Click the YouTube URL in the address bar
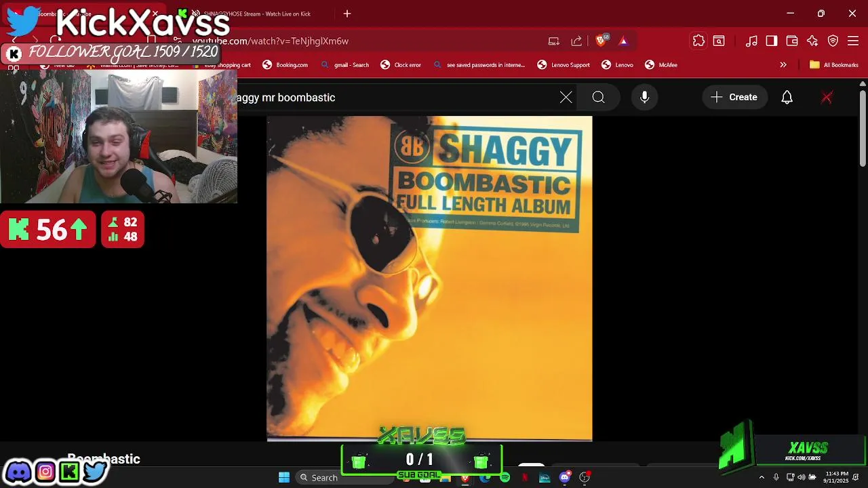The image size is (868, 488). click(270, 41)
